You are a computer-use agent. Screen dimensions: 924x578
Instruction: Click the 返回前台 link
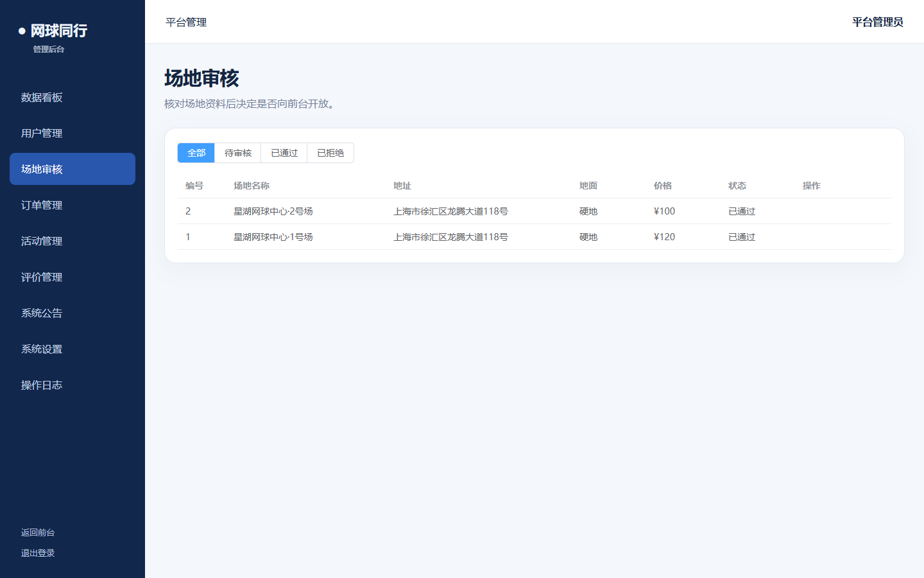click(38, 532)
